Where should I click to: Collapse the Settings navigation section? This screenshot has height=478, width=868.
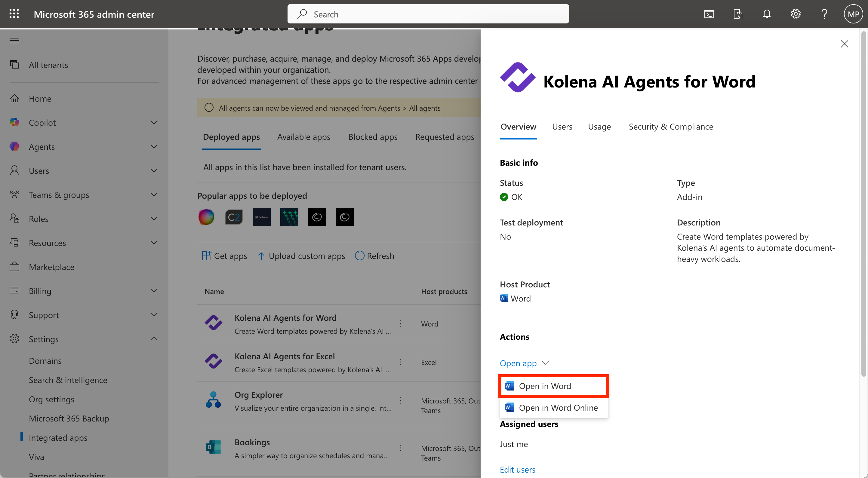154,339
